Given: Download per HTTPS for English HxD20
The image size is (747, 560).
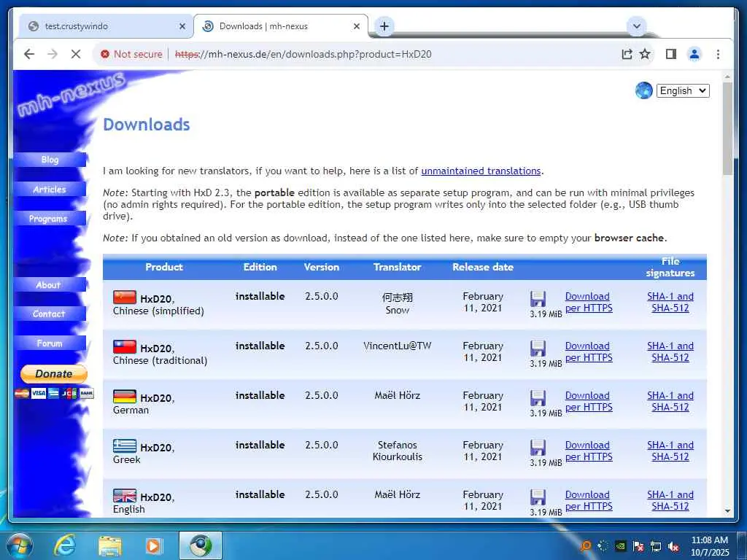Looking at the screenshot, I should point(589,500).
